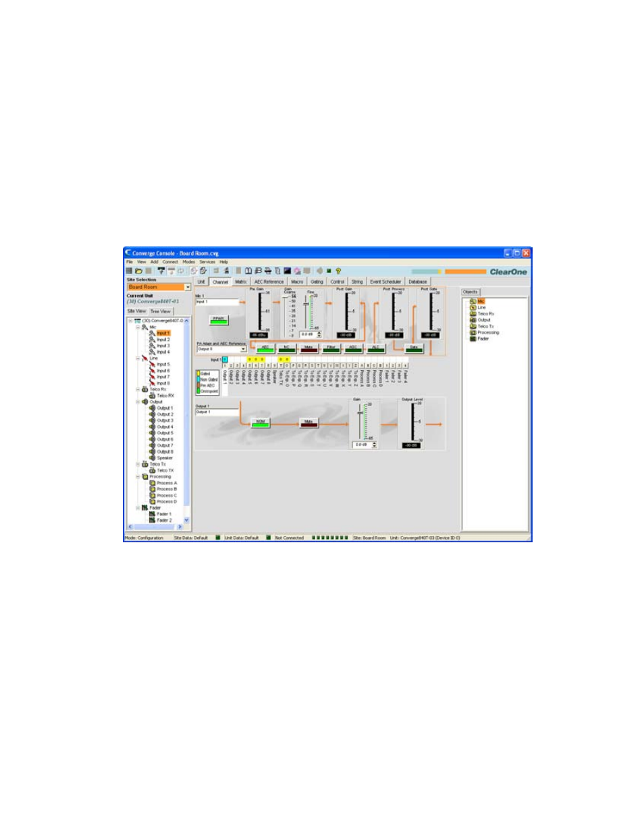Image resolution: width=644 pixels, height=834 pixels.
Task: Toggle the Gate button
Action: point(414,348)
